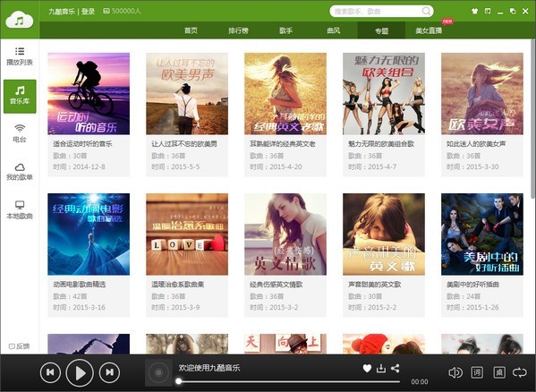Select the 电台 radio sidebar icon
536x392 pixels.
pos(20,129)
